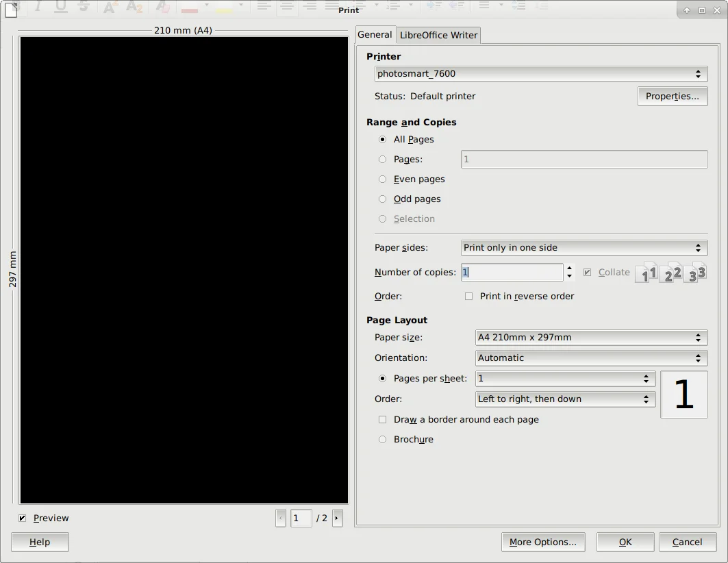The width and height of the screenshot is (728, 563).
Task: Click the pages-per-sheet layout preview
Action: coord(684,395)
